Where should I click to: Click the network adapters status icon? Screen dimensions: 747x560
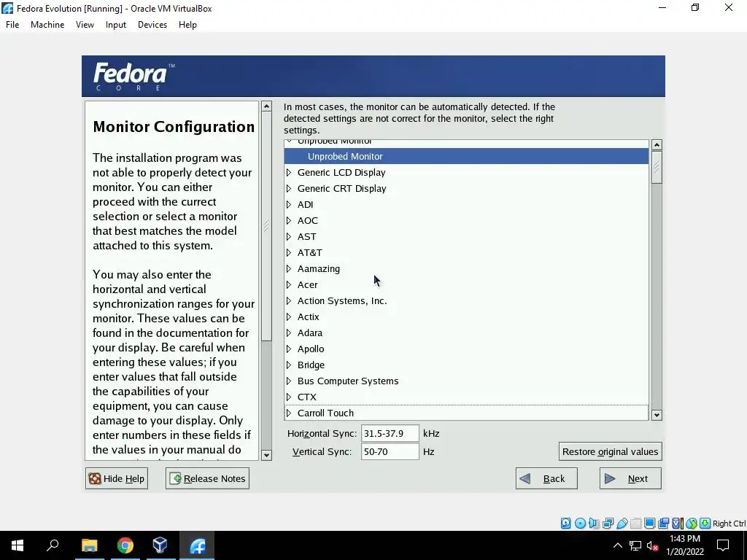608,524
